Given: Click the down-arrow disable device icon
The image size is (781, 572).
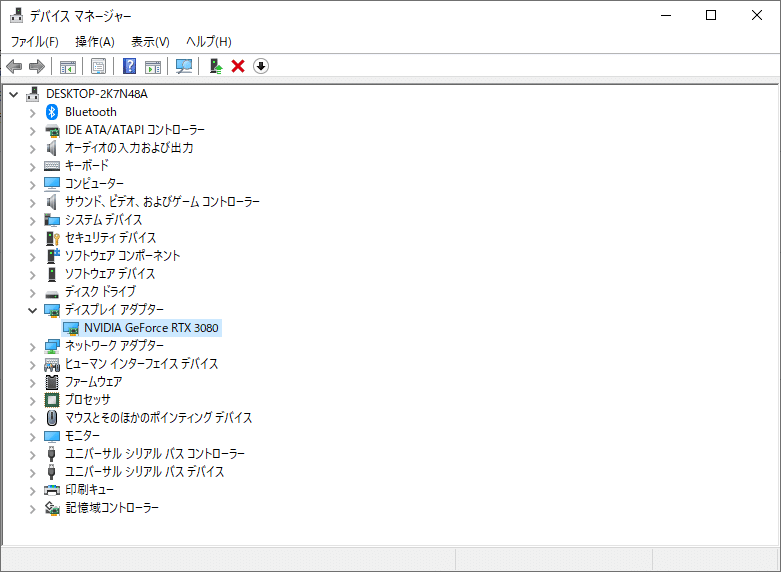Looking at the screenshot, I should pos(261,66).
